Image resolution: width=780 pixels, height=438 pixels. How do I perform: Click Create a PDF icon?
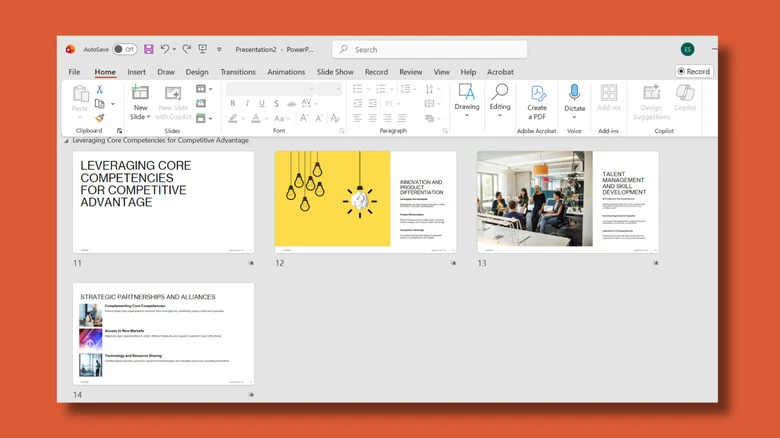tap(537, 93)
